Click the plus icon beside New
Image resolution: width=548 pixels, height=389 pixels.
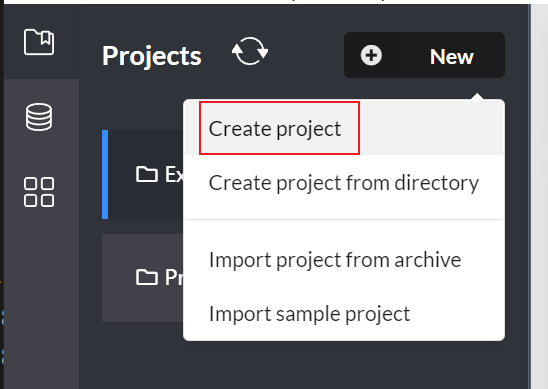click(371, 55)
